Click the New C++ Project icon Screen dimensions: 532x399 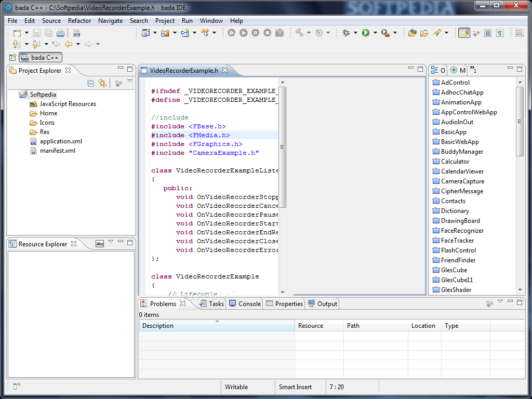tap(145, 33)
